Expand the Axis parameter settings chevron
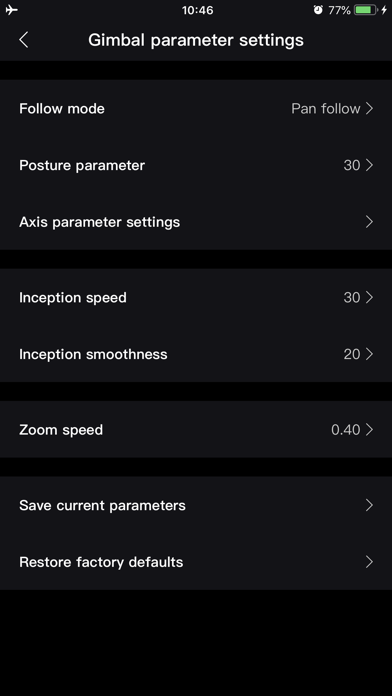The width and height of the screenshot is (392, 696). (x=369, y=221)
